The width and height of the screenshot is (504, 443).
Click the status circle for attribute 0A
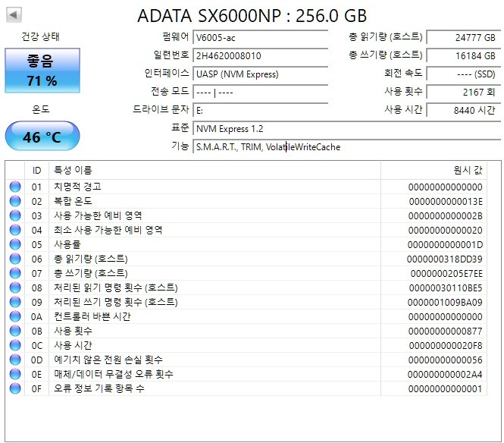coord(15,316)
